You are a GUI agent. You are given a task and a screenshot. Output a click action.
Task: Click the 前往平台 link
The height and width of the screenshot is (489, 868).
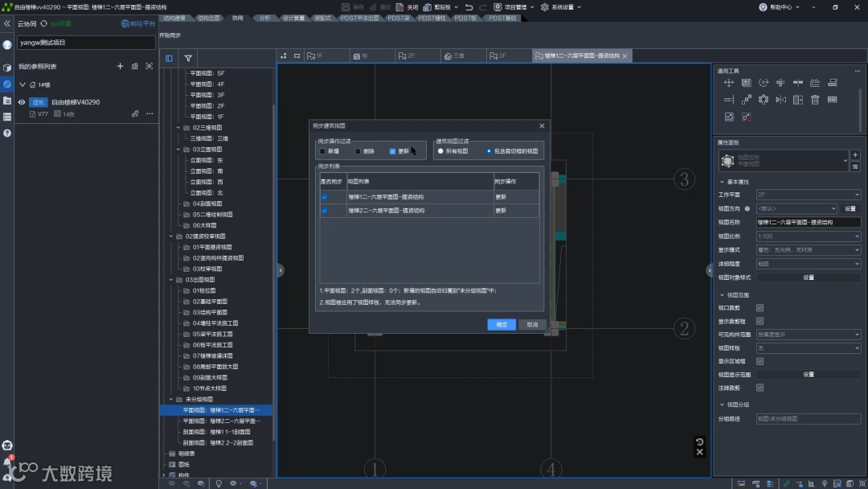pos(138,24)
